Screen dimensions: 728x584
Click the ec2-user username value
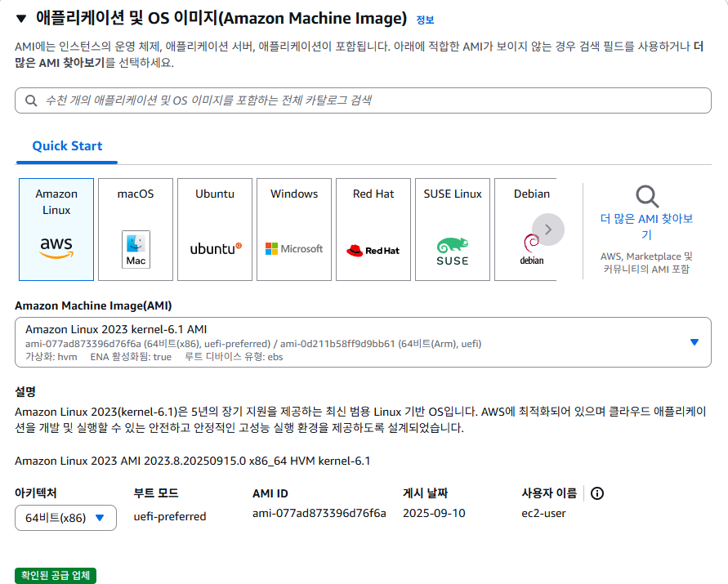click(x=543, y=514)
